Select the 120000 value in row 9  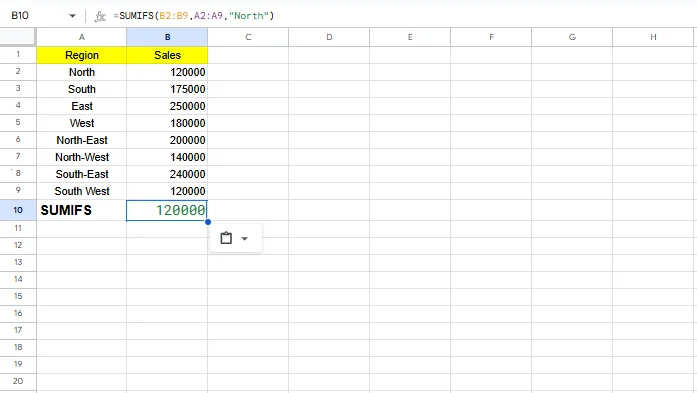coord(167,191)
